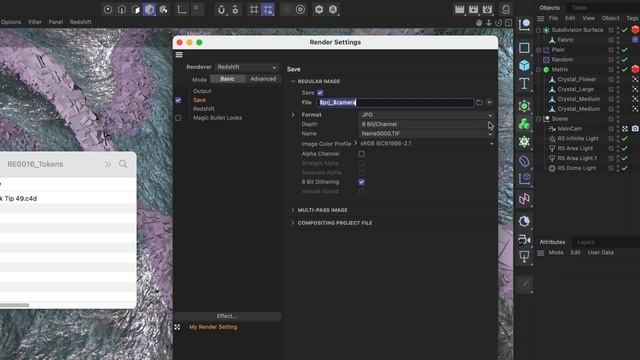Screen dimensions: 640x360
Task: Select the highlighted Model mode icon
Action: 149,9
